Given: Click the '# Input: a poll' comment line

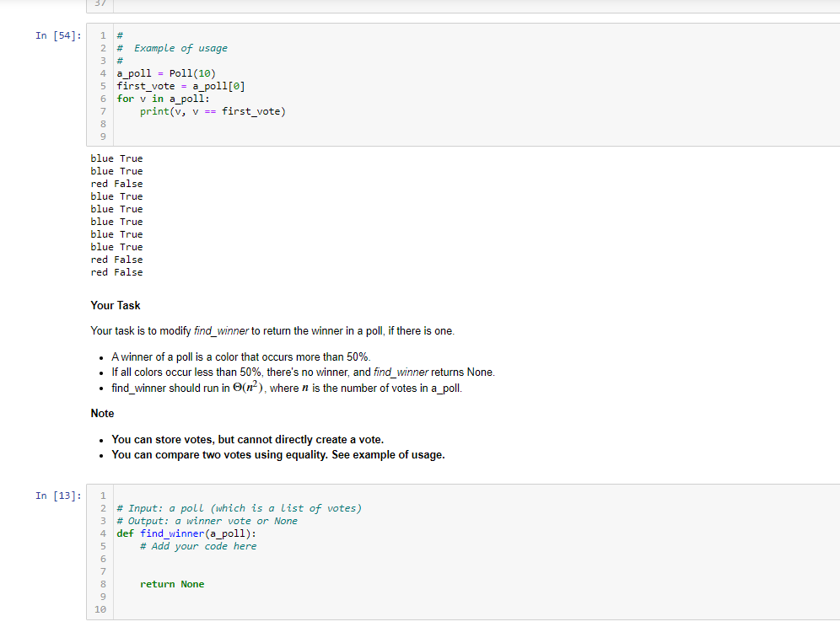Looking at the screenshot, I should [239, 508].
